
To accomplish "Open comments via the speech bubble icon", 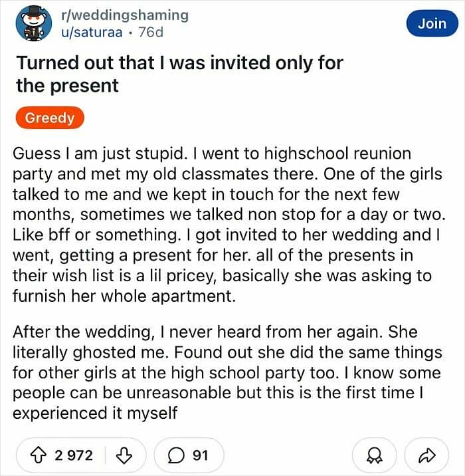I will click(176, 455).
